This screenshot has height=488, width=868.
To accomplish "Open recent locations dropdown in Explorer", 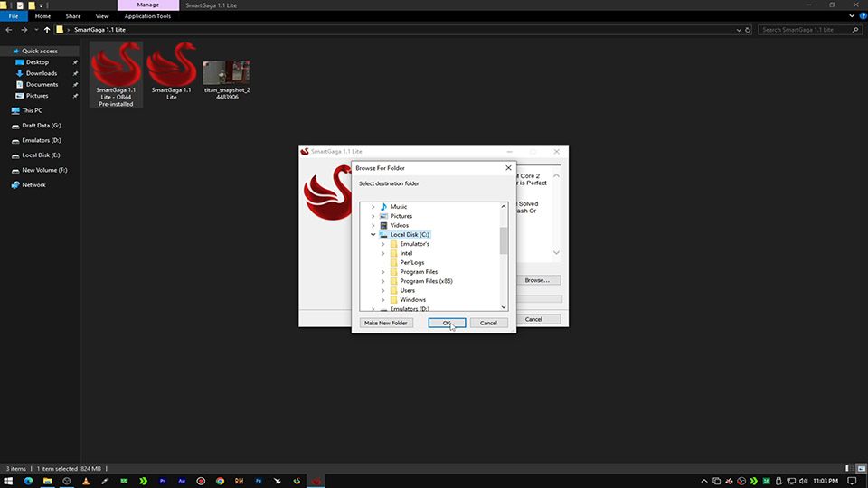I will coord(36,30).
